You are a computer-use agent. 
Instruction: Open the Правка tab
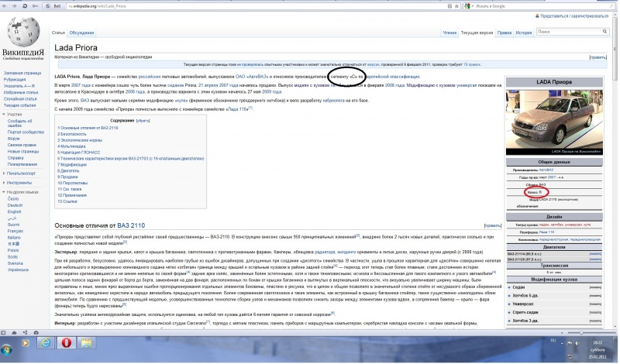pyautogui.click(x=505, y=33)
